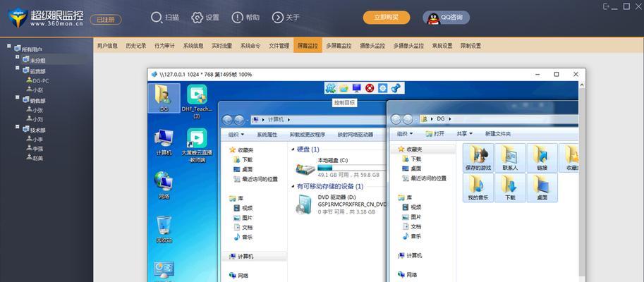644x282 pixels.
Task: Select the 链接 folder in DG window
Action: pos(542,158)
